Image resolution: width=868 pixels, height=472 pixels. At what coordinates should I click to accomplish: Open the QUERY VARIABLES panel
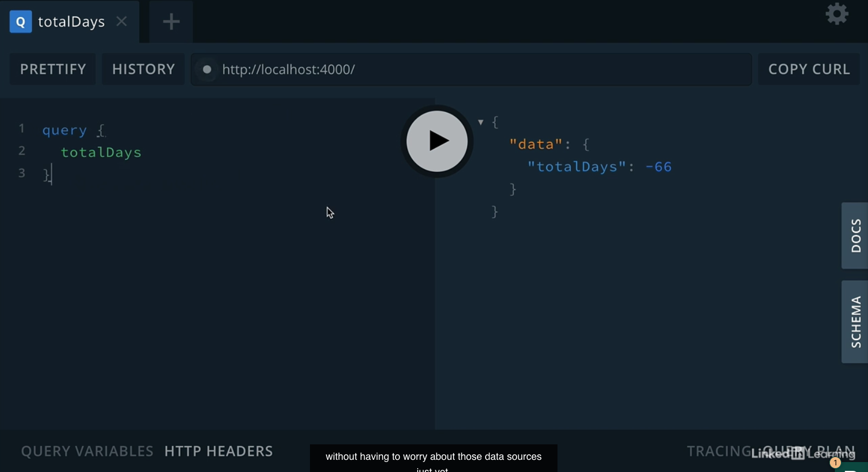[x=87, y=452]
